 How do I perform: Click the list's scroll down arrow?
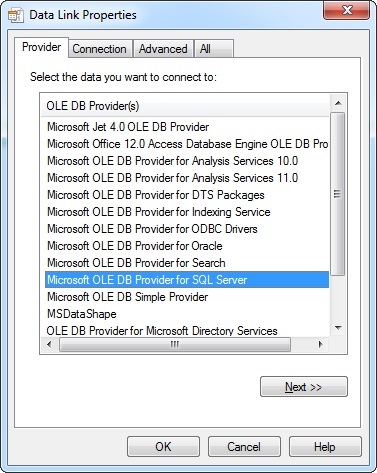pos(338,328)
